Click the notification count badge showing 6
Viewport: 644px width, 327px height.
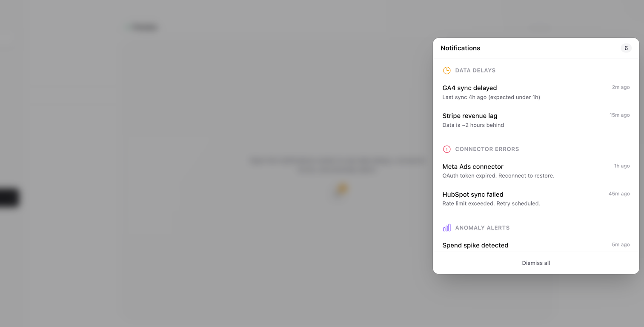click(x=626, y=48)
